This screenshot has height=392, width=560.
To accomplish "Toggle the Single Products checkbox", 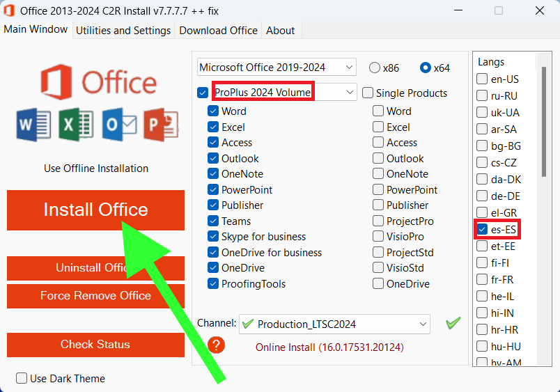I will [x=366, y=93].
